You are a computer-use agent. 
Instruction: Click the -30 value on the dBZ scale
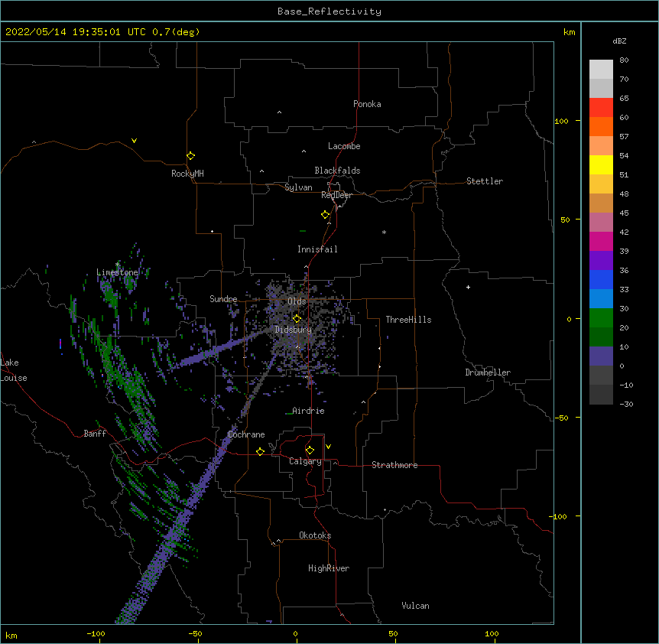point(626,404)
